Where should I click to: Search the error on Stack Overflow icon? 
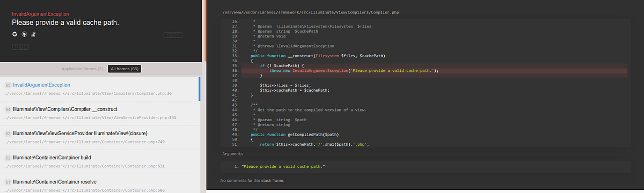click(33, 34)
